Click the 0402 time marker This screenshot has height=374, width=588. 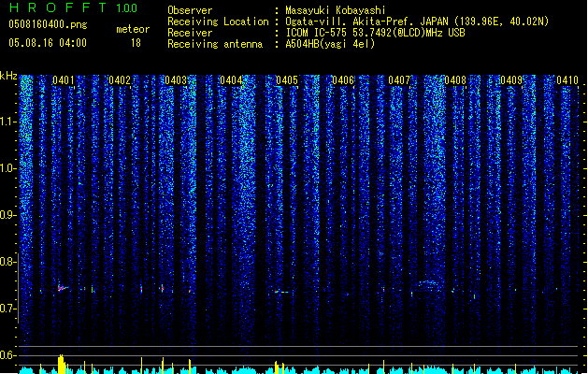[x=120, y=79]
